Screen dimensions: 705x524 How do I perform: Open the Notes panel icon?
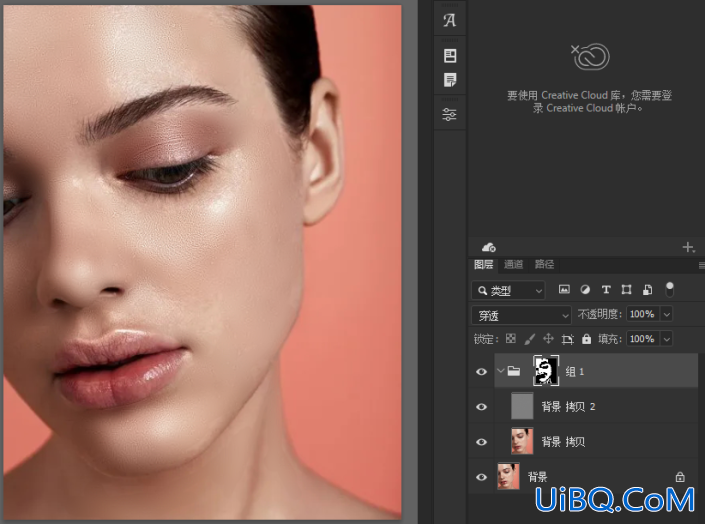pos(450,80)
